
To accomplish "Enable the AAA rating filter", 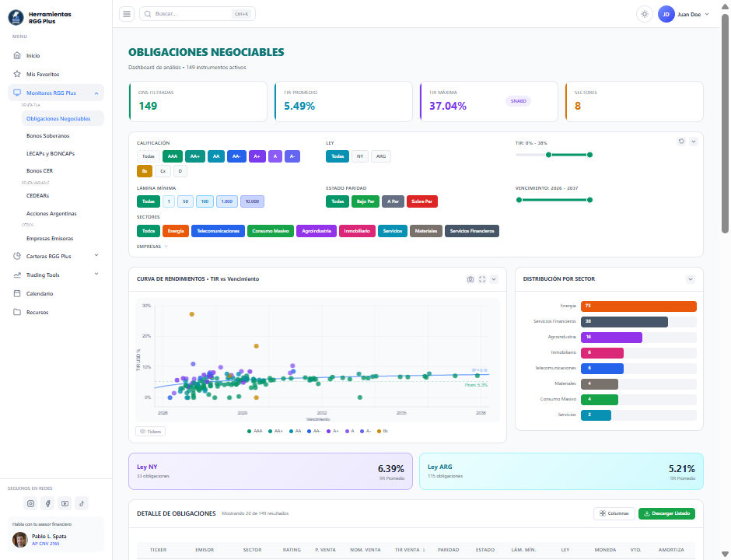I will click(x=172, y=156).
